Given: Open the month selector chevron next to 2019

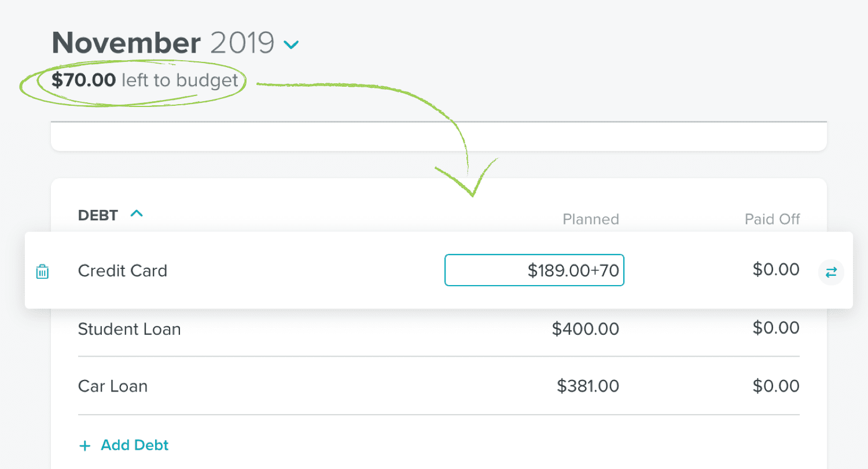Looking at the screenshot, I should coord(291,44).
